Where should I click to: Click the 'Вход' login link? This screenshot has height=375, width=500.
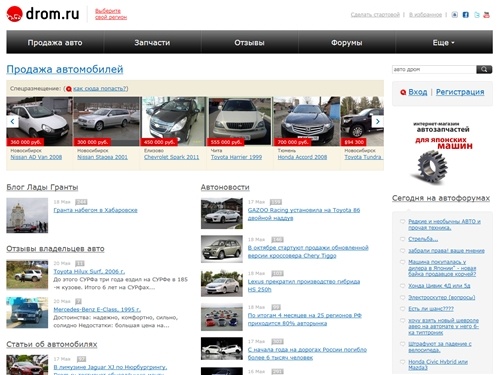click(x=418, y=92)
